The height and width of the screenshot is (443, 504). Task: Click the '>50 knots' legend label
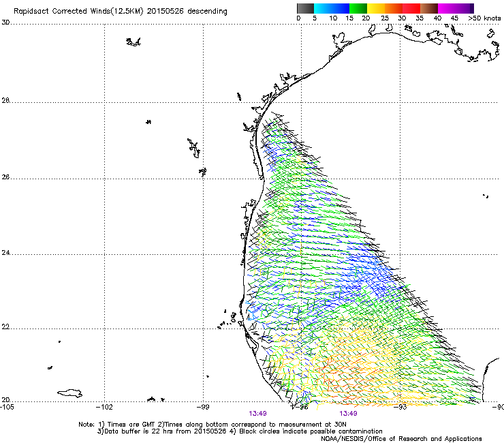click(484, 18)
